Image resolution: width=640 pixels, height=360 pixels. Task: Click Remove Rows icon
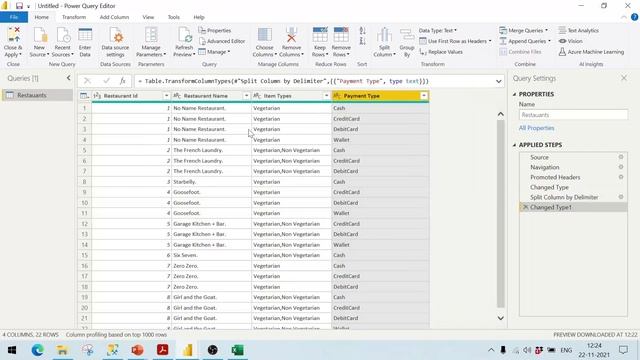[x=341, y=35]
